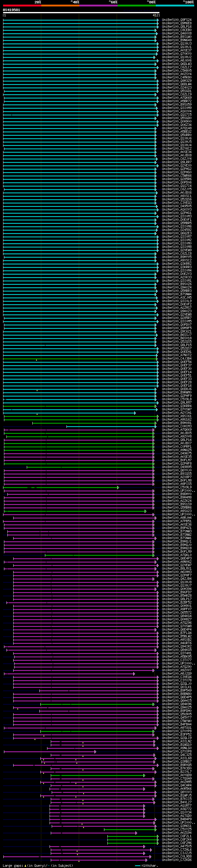
Task: Select the UniRef100_C6F2K4 label
Action: coord(177,839)
